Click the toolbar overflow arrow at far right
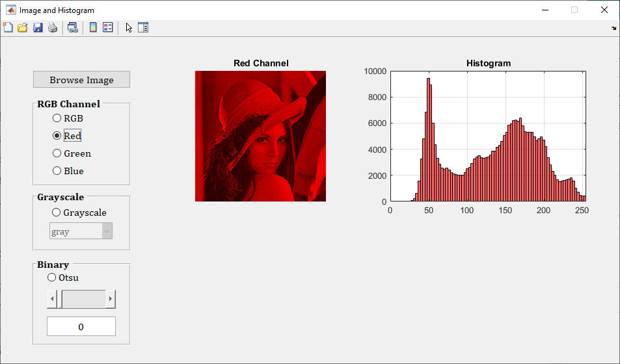 (x=614, y=28)
